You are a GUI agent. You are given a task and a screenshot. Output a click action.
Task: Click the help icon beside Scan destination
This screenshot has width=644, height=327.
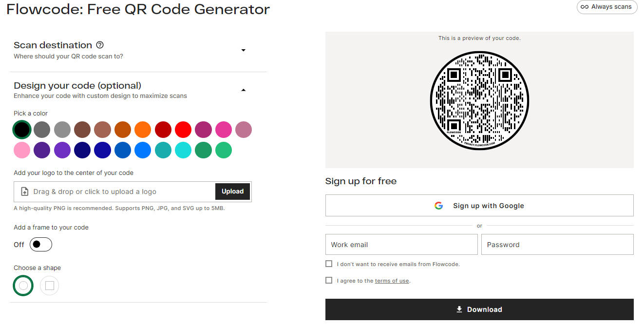click(100, 45)
